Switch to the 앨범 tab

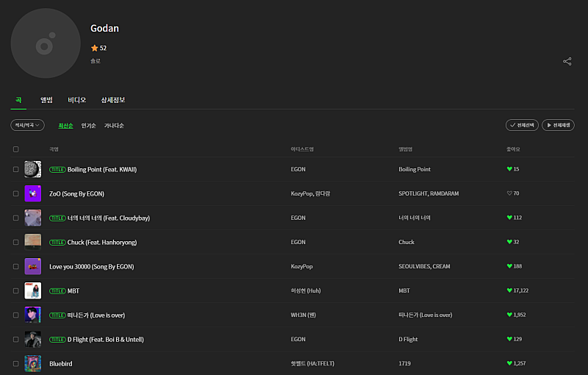pyautogui.click(x=47, y=100)
